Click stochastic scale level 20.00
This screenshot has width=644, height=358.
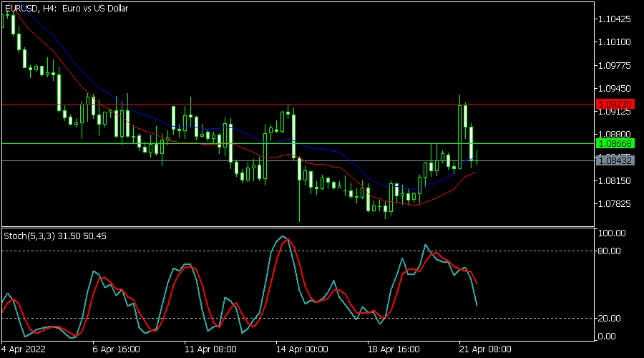click(x=610, y=318)
